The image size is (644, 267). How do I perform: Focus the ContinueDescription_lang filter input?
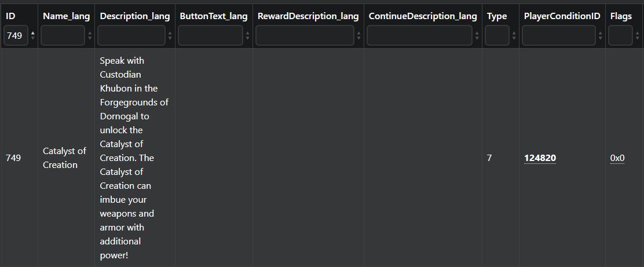pyautogui.click(x=419, y=35)
